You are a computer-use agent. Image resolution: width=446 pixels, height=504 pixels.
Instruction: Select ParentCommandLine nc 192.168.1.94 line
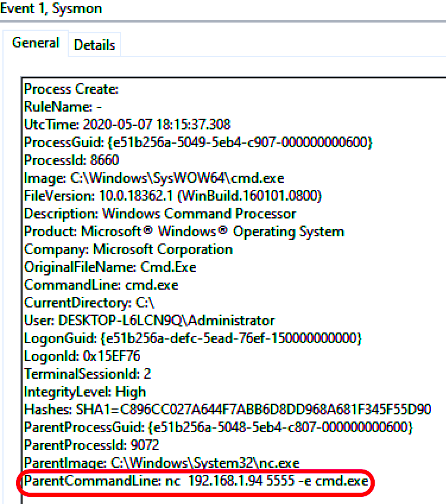196,481
